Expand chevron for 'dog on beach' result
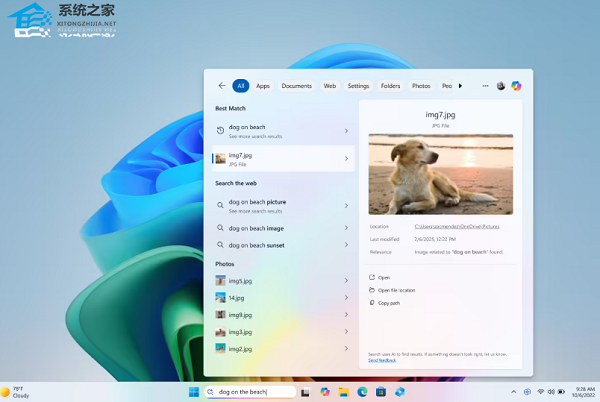The height and width of the screenshot is (402, 600). click(346, 131)
